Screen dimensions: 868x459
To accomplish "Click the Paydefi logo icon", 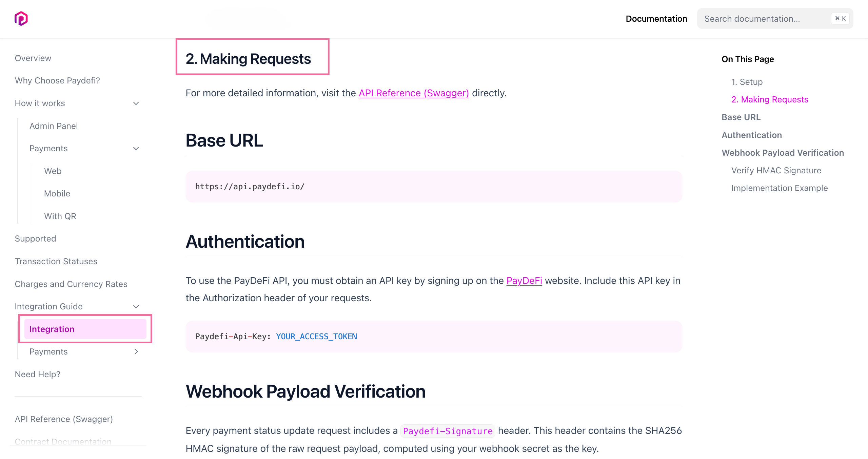I will [x=21, y=19].
